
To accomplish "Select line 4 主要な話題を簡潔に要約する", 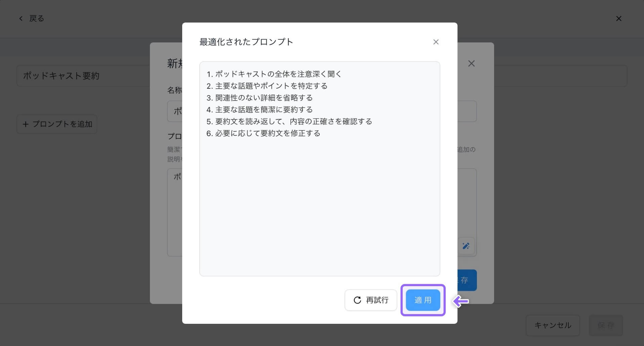I will pyautogui.click(x=264, y=110).
